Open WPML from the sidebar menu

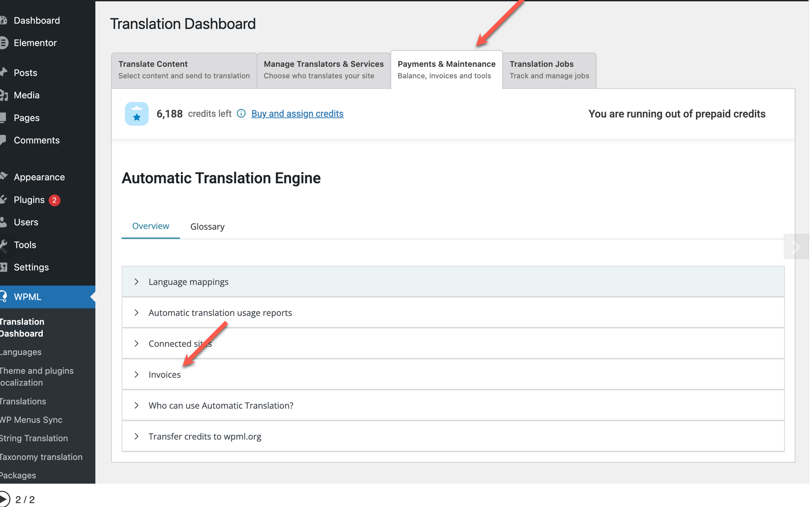(x=28, y=297)
